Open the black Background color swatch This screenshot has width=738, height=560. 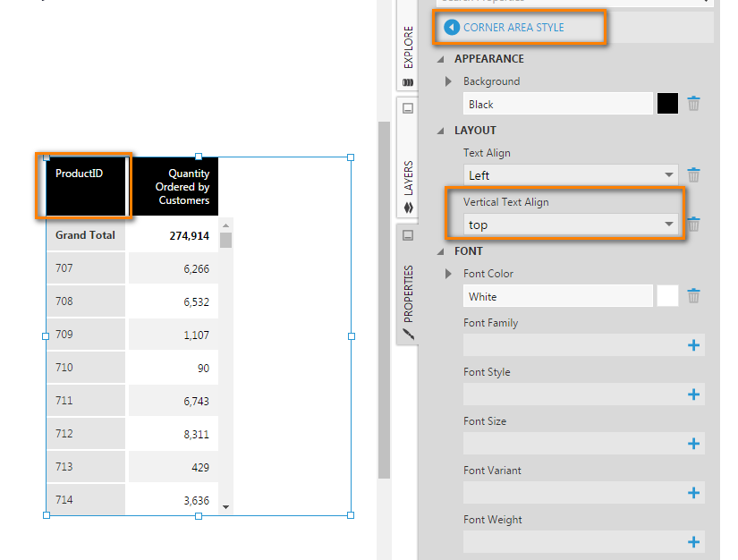pyautogui.click(x=667, y=104)
